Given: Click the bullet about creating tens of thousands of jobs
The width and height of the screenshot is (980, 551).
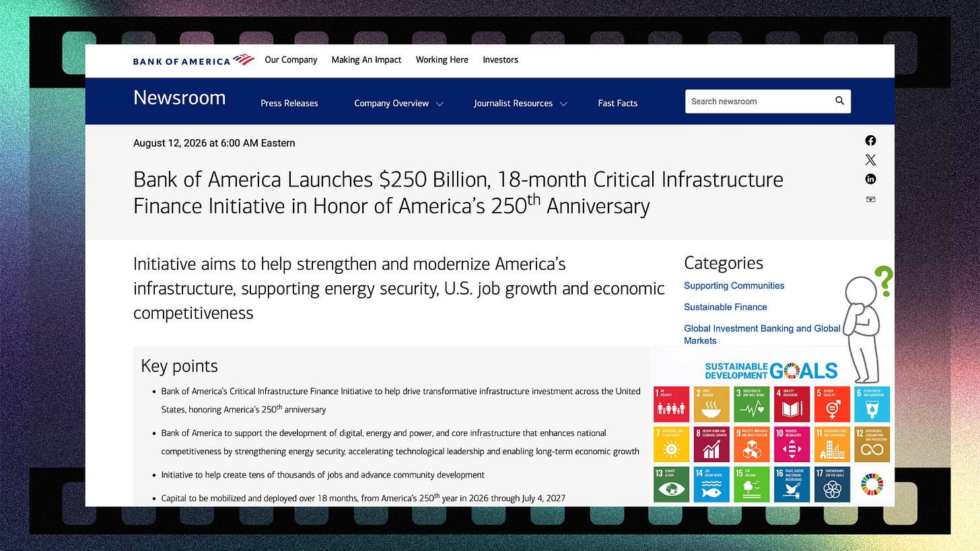Looking at the screenshot, I should pos(322,475).
